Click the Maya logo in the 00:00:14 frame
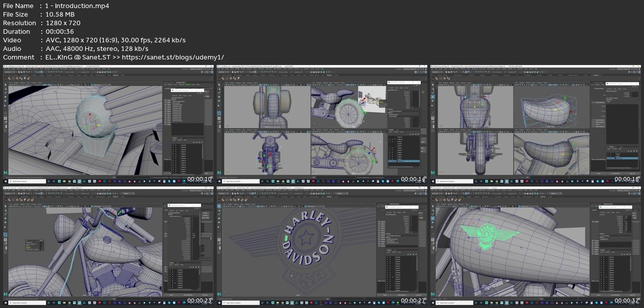 pyautogui.click(x=220, y=173)
